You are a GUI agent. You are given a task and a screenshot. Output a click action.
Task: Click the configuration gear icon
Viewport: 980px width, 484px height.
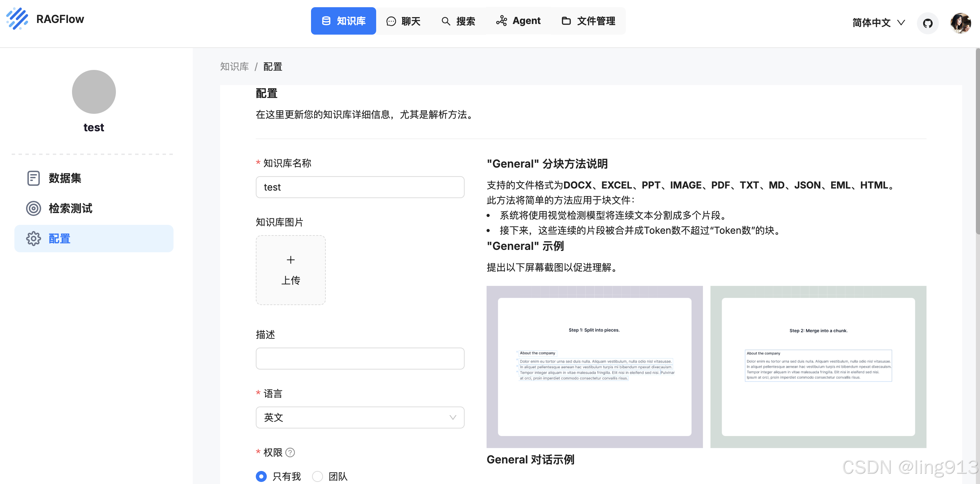click(34, 239)
